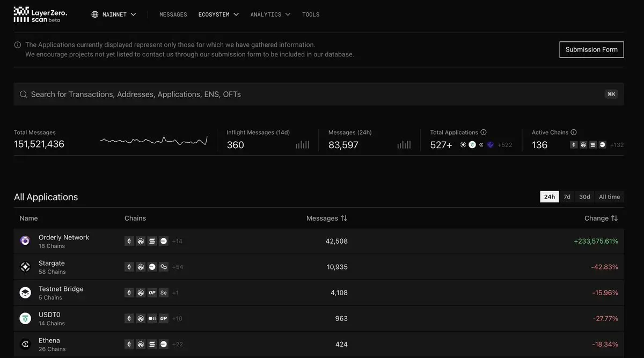This screenshot has width=644, height=358.
Task: Click the ⌘K shortcut badge in search
Action: tap(611, 94)
